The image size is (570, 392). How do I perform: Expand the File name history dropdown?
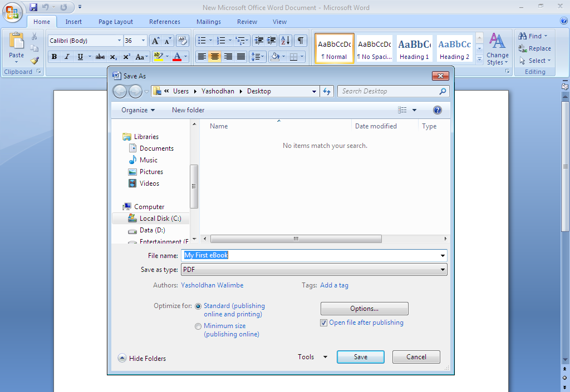click(443, 256)
